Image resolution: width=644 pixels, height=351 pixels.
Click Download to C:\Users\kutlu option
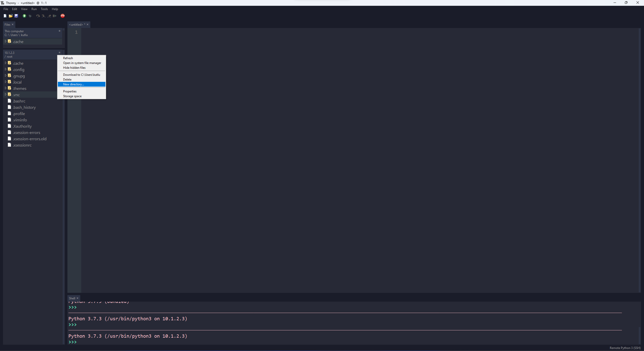[81, 74]
